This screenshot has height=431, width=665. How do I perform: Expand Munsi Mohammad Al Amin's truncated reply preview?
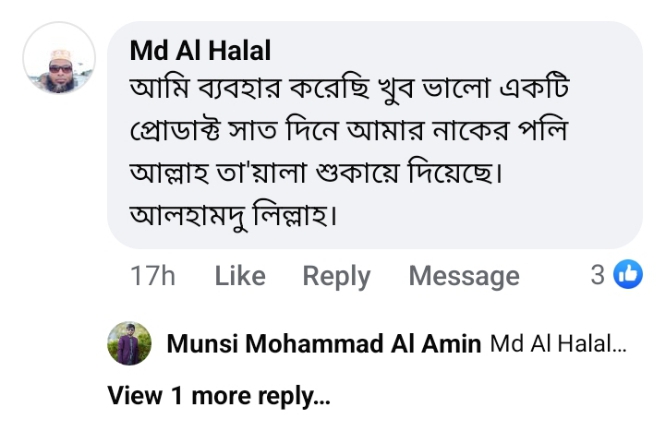[x=558, y=345]
